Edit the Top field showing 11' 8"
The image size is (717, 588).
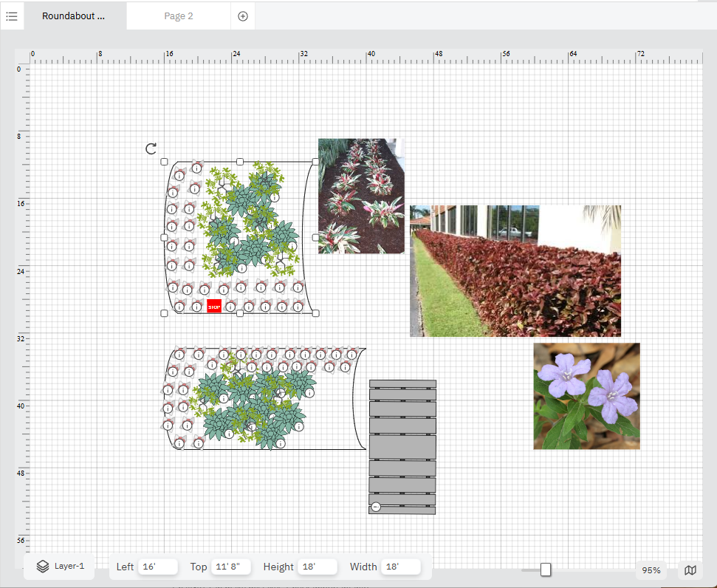coord(230,567)
